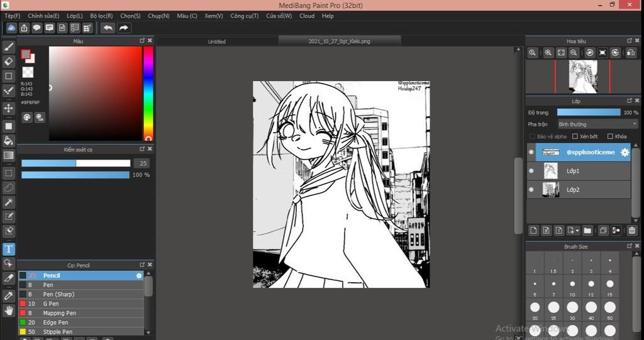Select the Stipple Pen brush
The width and height of the screenshot is (644, 340).
(x=81, y=332)
